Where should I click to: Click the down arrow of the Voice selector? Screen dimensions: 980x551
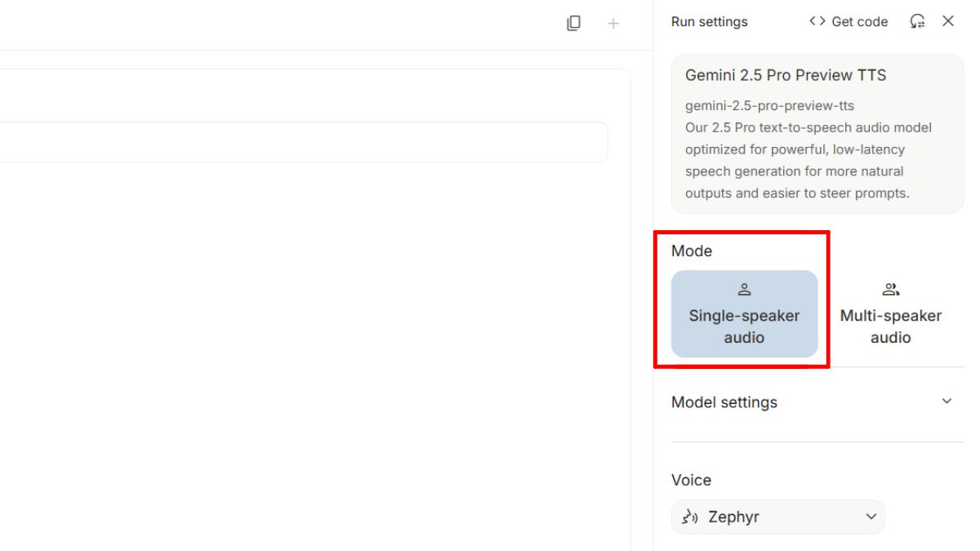pos(871,517)
